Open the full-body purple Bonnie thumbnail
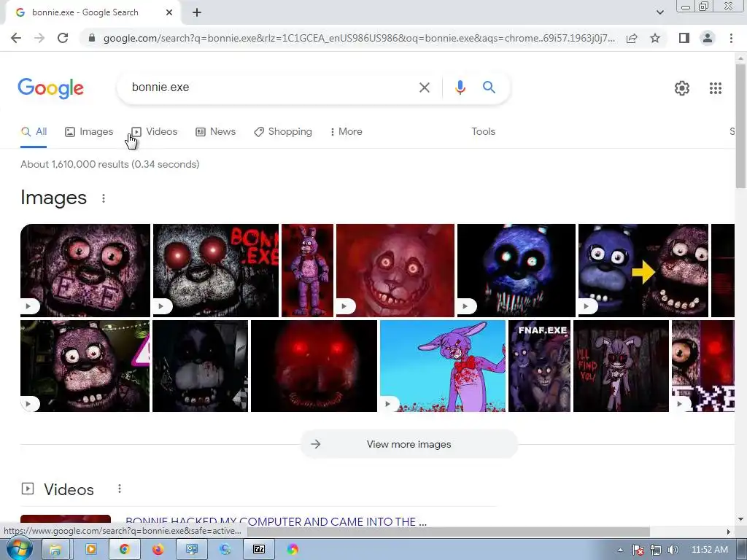 pyautogui.click(x=307, y=270)
